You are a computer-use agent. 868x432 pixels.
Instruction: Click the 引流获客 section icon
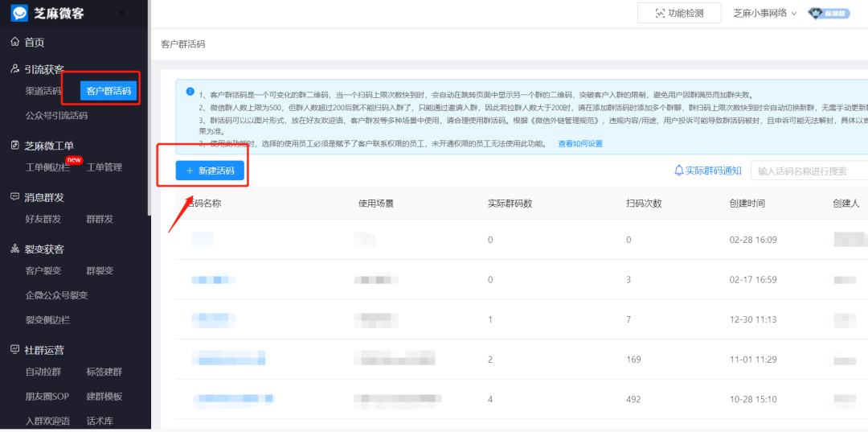[x=15, y=68]
